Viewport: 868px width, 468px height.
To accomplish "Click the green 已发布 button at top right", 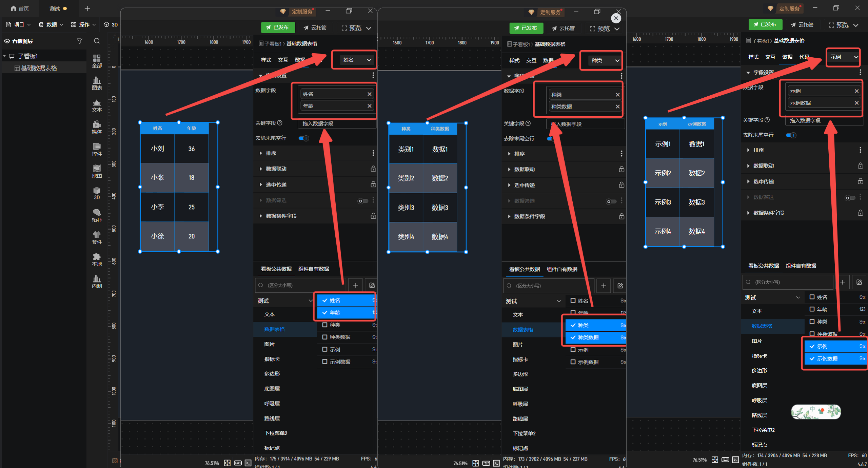I will [765, 24].
